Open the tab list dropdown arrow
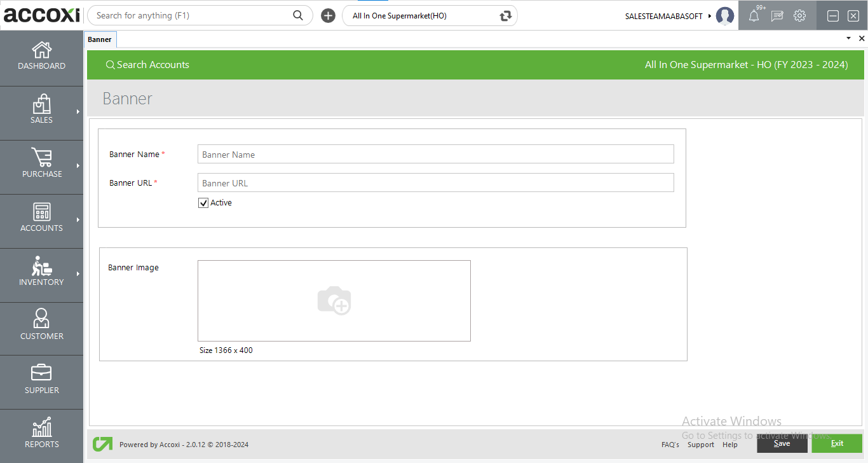The image size is (868, 463). tap(848, 39)
